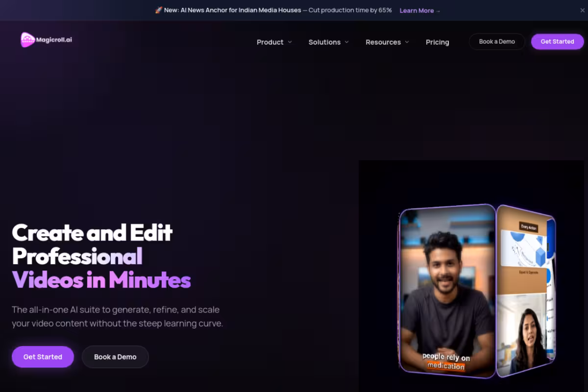Click the all-in-one AI suite description text
The height and width of the screenshot is (392, 588).
coord(117,317)
